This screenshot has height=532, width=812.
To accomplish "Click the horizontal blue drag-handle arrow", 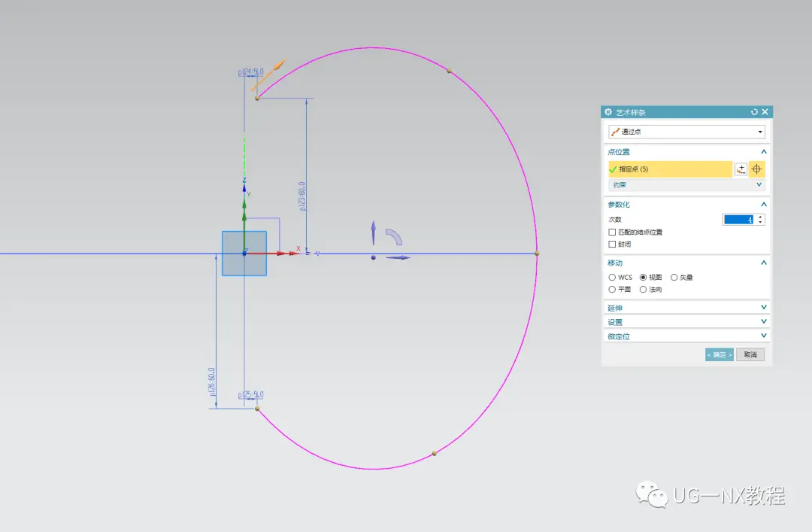I will pos(398,257).
